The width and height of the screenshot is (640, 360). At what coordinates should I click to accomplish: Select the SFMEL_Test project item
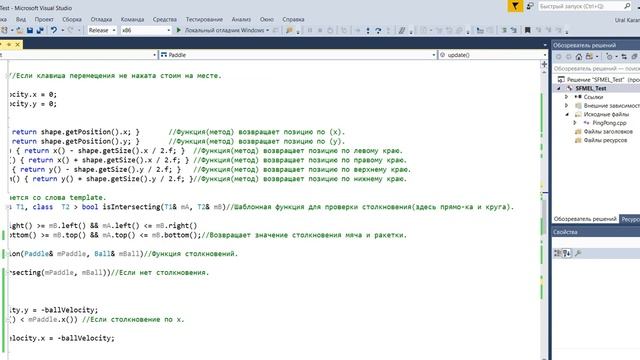591,88
